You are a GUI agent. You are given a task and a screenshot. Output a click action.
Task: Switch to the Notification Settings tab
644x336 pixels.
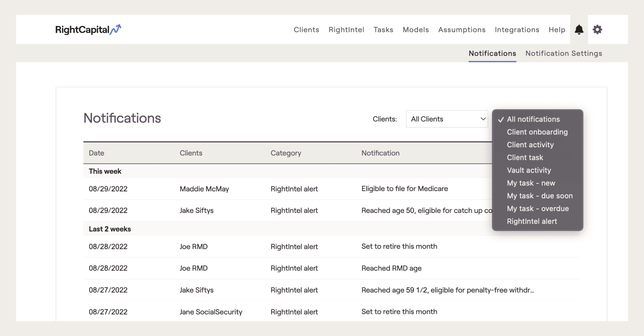point(563,53)
